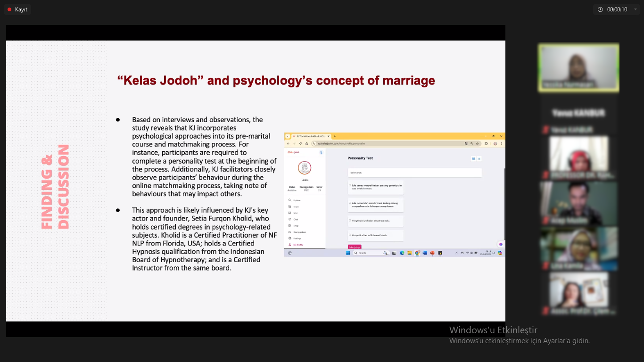Open the Edge icon in the embedded taskbar
This screenshot has height=362, width=644.
click(402, 253)
